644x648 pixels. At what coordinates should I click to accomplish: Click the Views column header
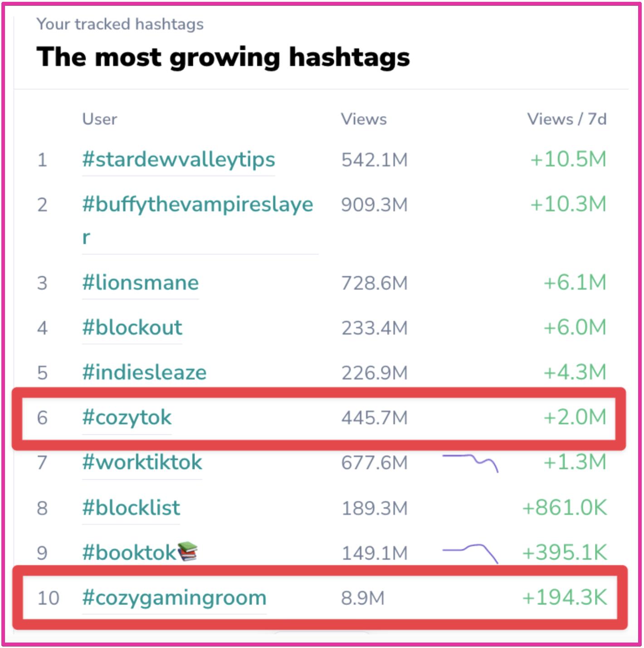pos(364,119)
